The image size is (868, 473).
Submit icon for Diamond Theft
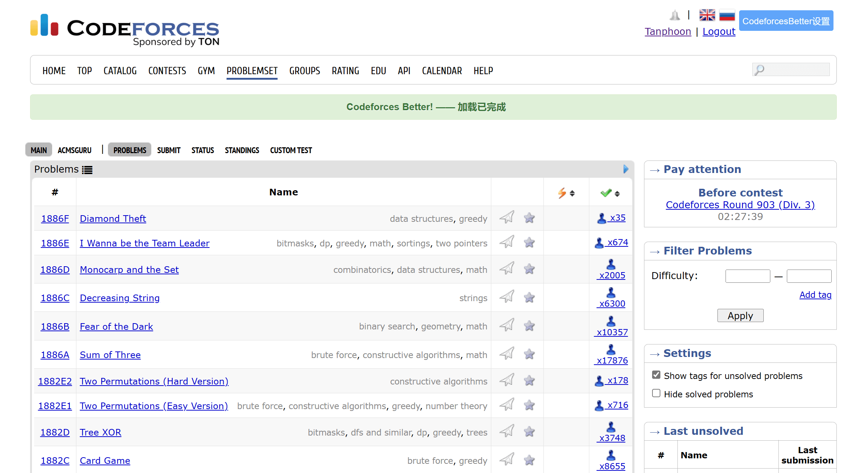pyautogui.click(x=507, y=217)
